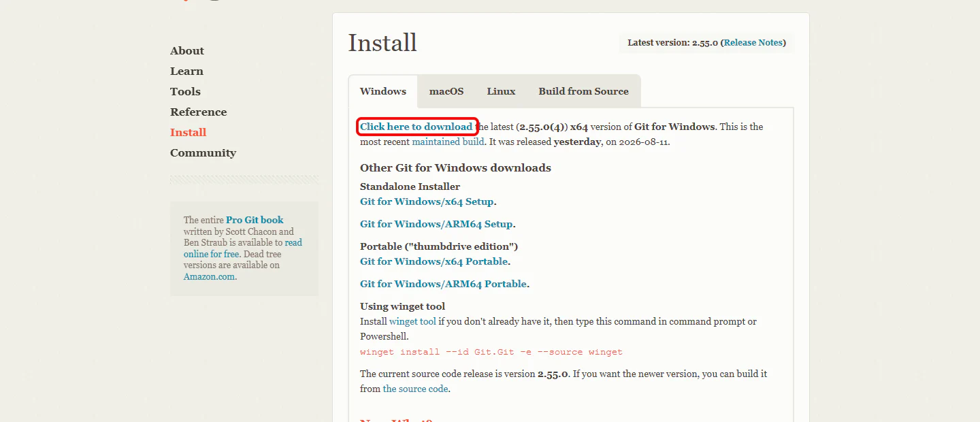Click the Latest version: 2.55.0 text
The image size is (980, 422).
click(x=672, y=43)
